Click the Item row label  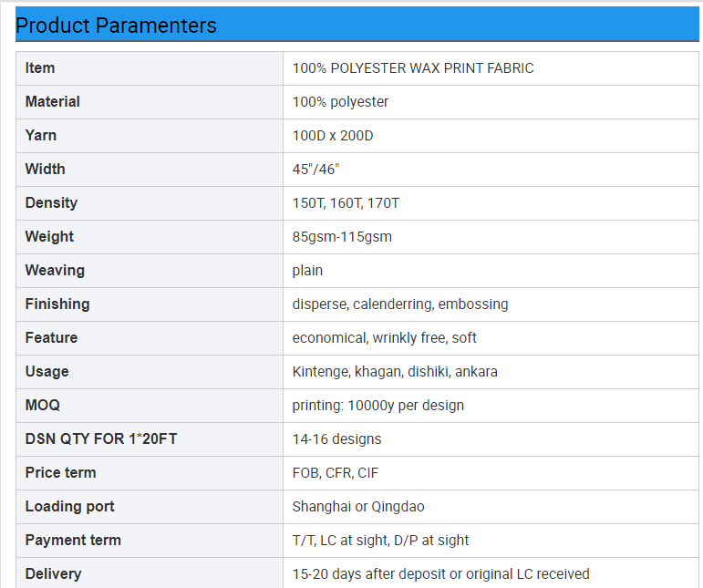40,68
